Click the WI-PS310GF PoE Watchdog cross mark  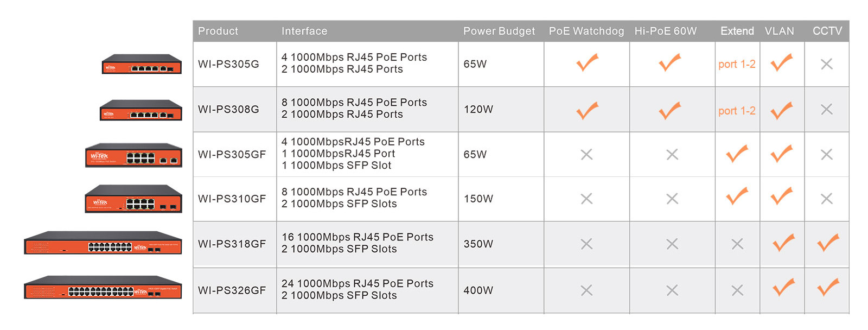click(586, 199)
